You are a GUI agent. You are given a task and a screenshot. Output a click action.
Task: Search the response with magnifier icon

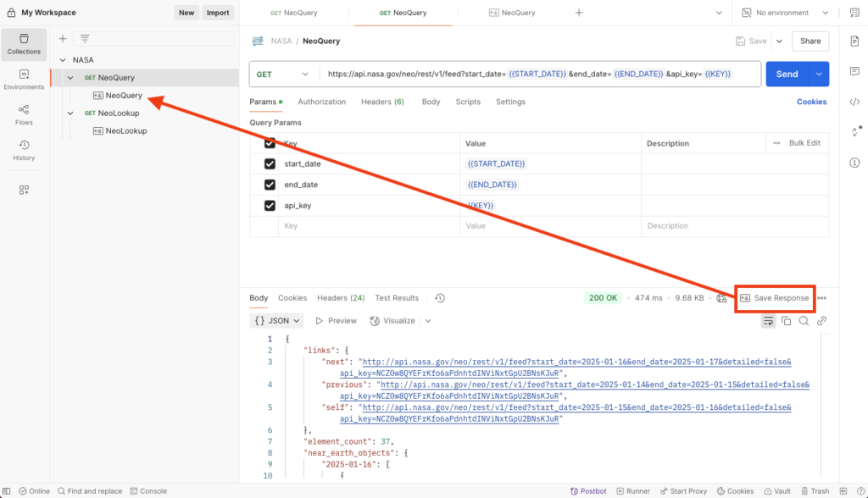coord(804,321)
